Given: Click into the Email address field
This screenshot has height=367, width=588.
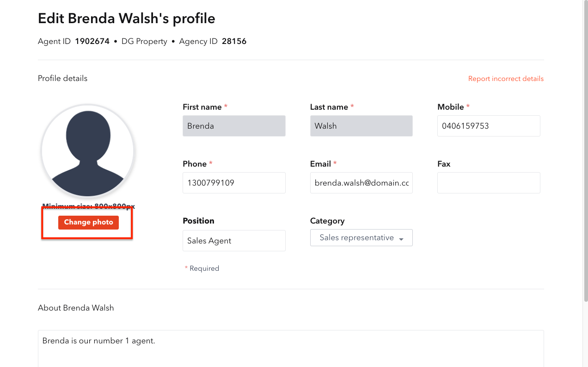Looking at the screenshot, I should (361, 183).
